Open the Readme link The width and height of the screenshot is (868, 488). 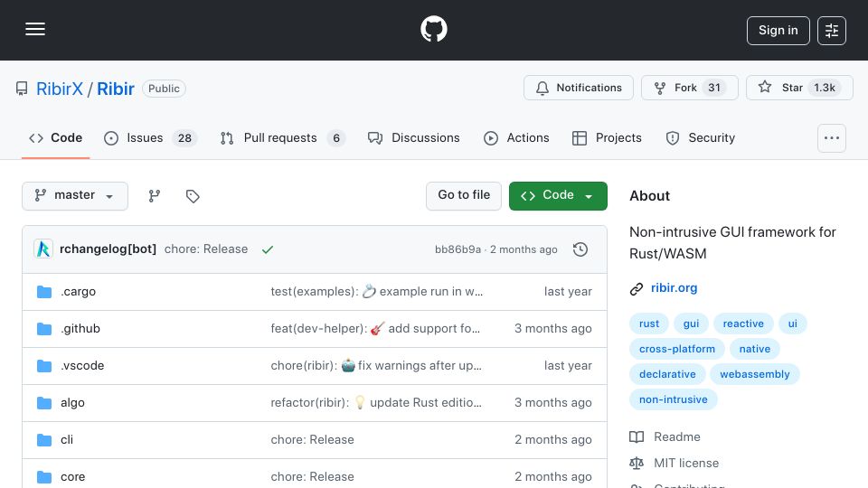pos(665,437)
